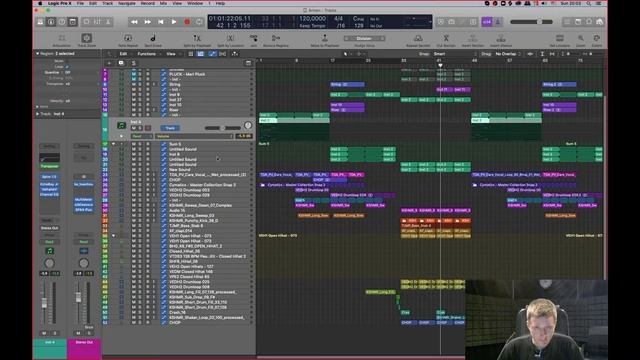
Task: Click the Rewind transport button
Action: click(x=134, y=22)
